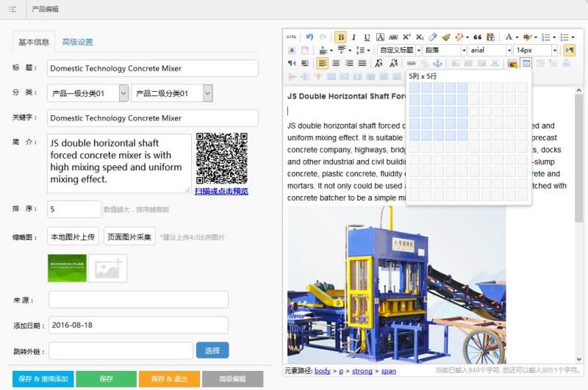Toggle the left-align paragraph button
This screenshot has width=588, height=390.
323,63
